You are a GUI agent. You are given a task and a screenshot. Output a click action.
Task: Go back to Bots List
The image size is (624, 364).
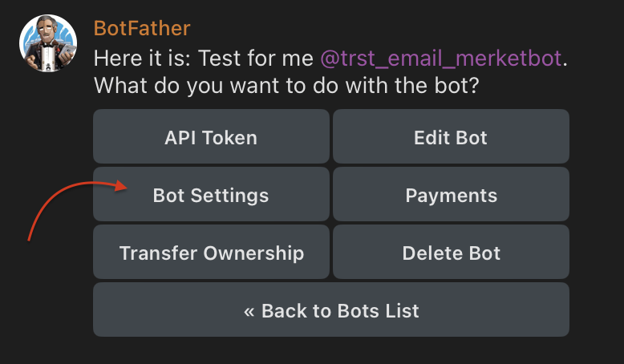(331, 310)
